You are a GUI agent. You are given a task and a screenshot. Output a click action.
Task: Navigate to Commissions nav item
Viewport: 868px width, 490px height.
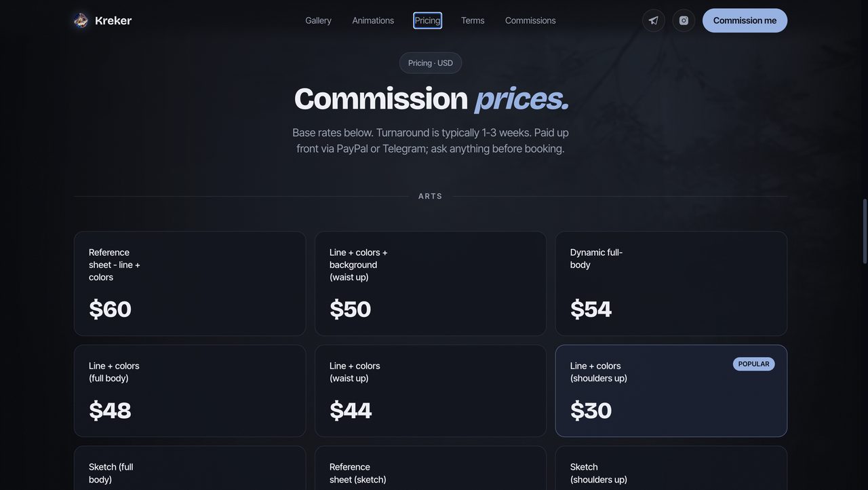[530, 20]
